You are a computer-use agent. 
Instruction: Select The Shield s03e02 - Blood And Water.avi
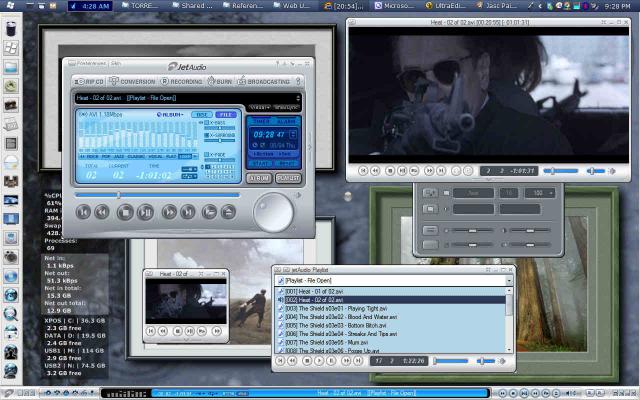[x=391, y=317]
